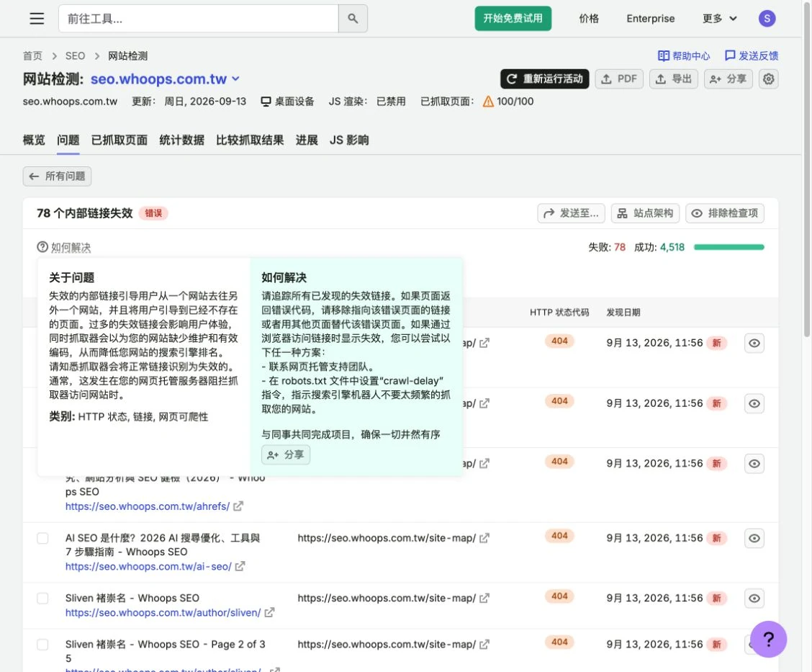The width and height of the screenshot is (812, 672).
Task: Switch to 进展 tab
Action: pos(307,140)
